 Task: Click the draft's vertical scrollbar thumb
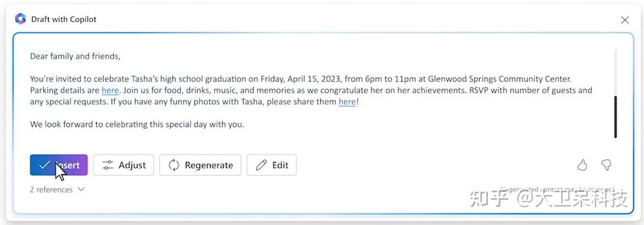616,117
